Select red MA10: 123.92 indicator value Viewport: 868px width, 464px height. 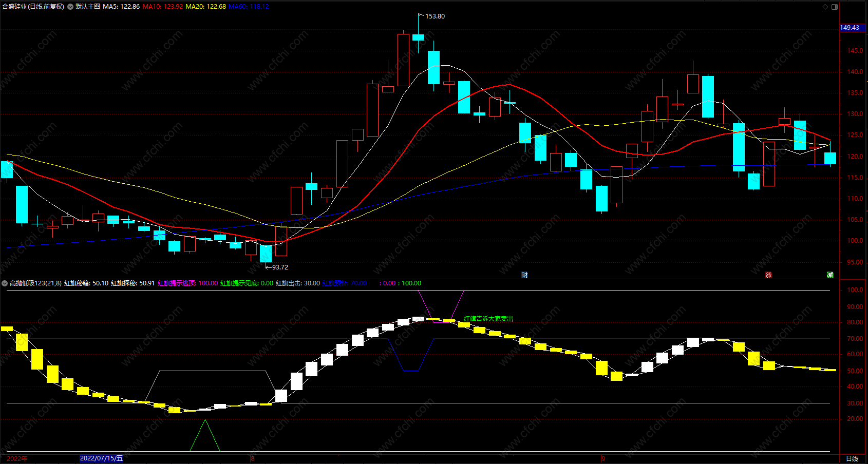coord(162,7)
